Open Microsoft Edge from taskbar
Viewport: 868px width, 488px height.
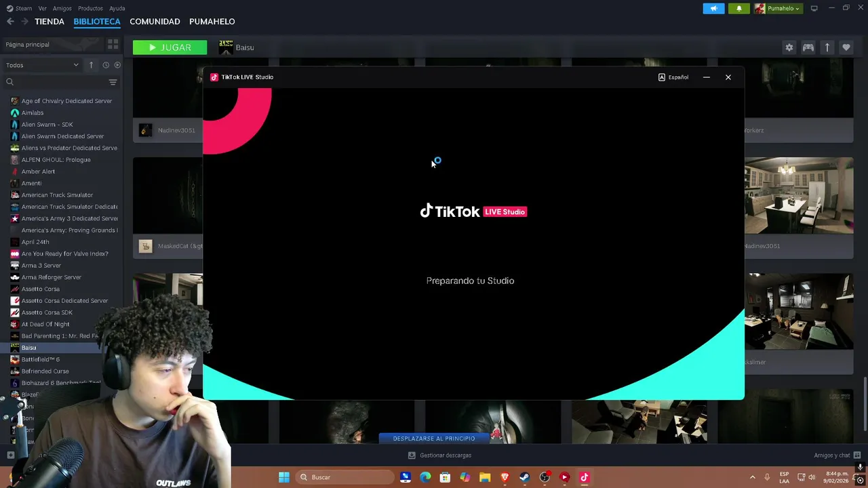[x=425, y=477]
